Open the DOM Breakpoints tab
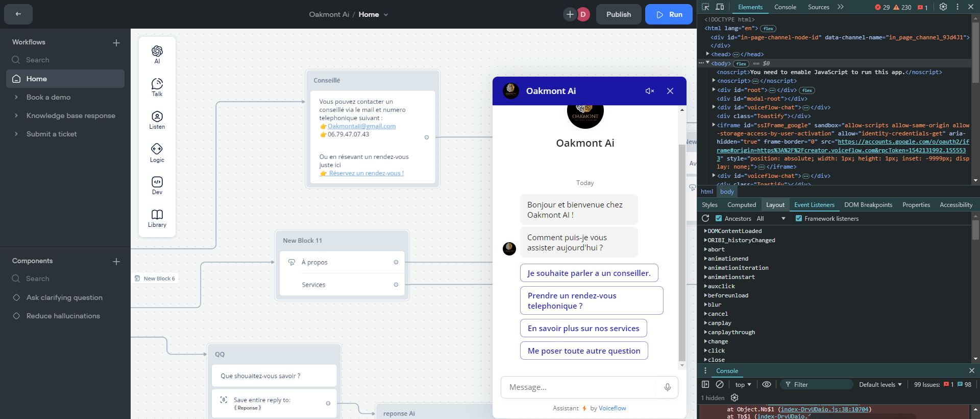The image size is (980, 419). pos(868,205)
